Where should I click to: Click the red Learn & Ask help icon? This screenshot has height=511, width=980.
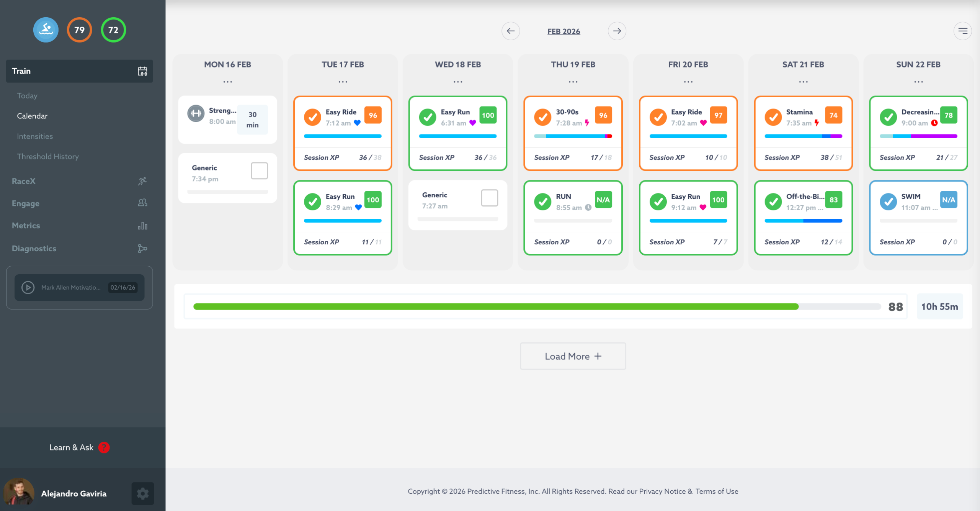(104, 447)
